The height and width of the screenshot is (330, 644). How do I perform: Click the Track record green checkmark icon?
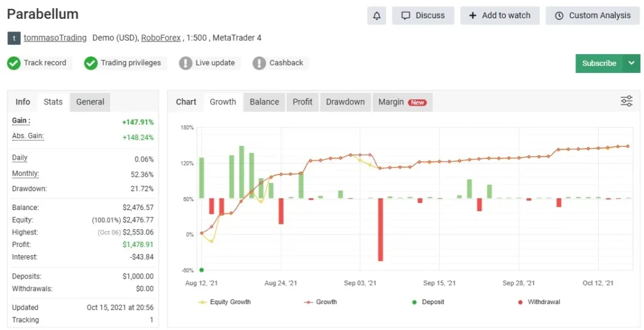click(x=14, y=63)
